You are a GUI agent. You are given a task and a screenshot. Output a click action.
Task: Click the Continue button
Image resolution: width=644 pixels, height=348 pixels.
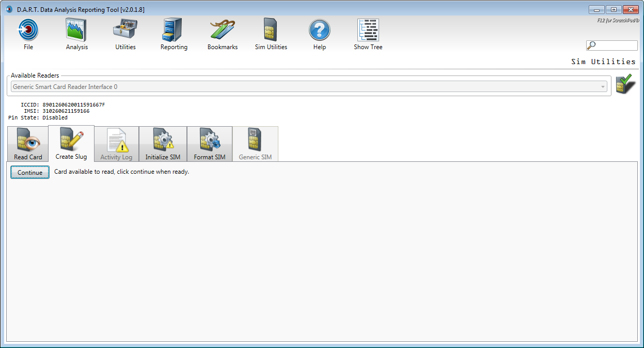click(x=30, y=172)
